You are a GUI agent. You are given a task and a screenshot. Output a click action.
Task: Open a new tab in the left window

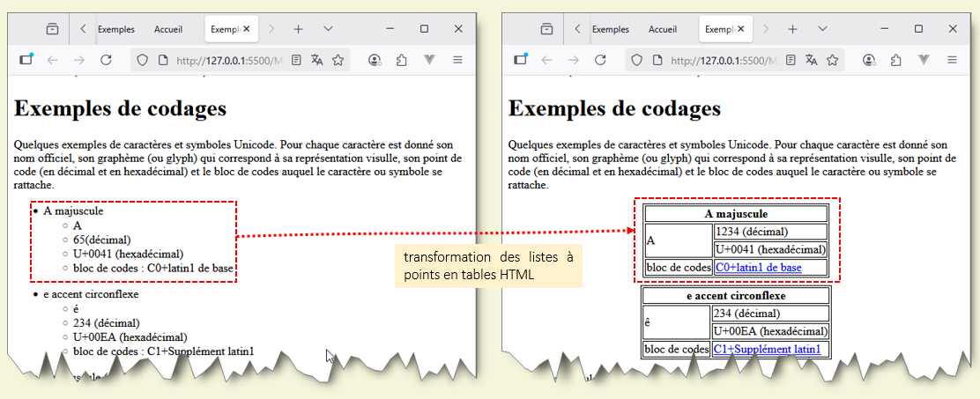tap(298, 29)
